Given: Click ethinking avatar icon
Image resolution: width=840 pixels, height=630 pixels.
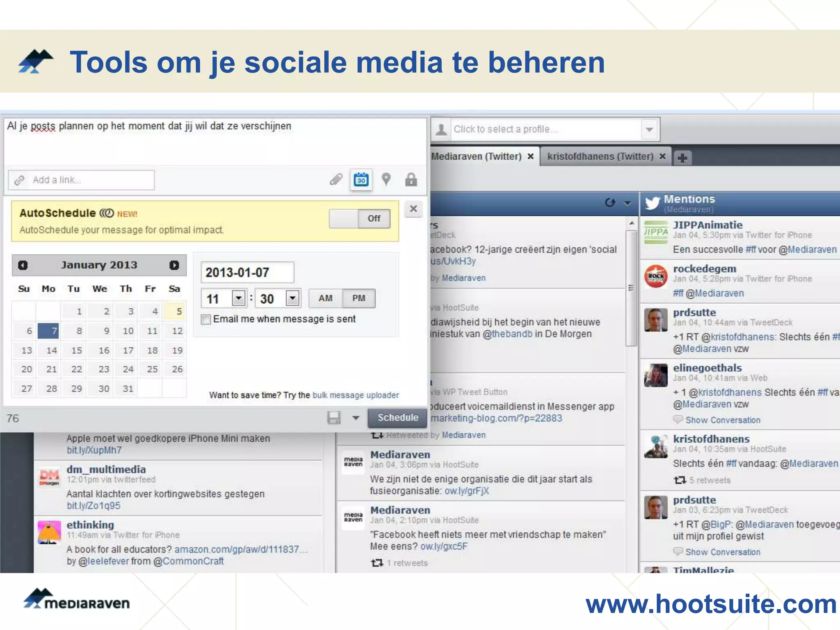Looking at the screenshot, I should point(49,532).
